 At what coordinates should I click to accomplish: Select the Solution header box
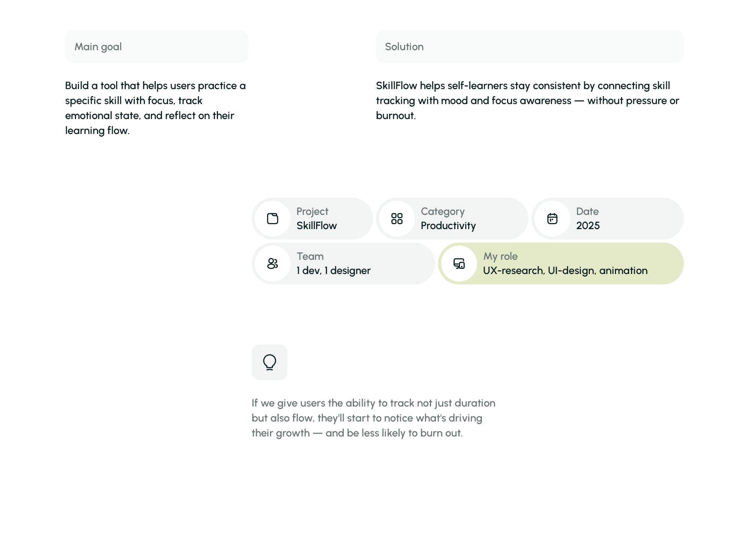coord(530,46)
